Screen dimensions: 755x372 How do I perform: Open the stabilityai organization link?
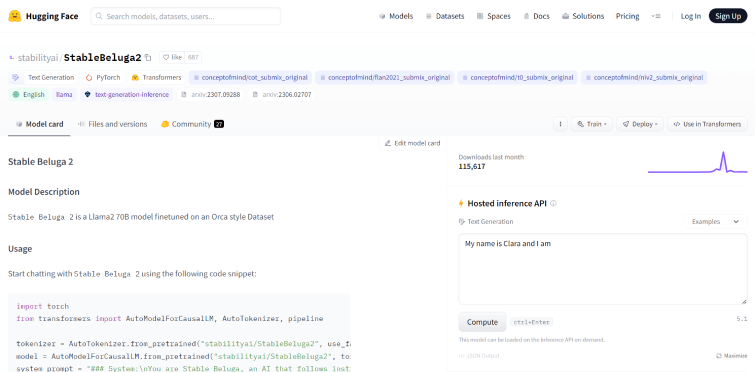[38, 58]
